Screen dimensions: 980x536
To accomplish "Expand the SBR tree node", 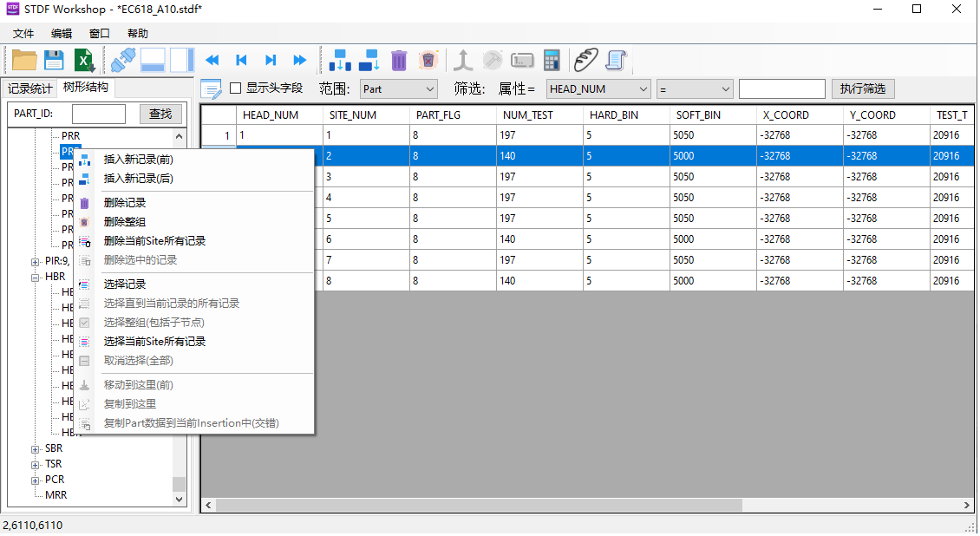I will (x=36, y=449).
